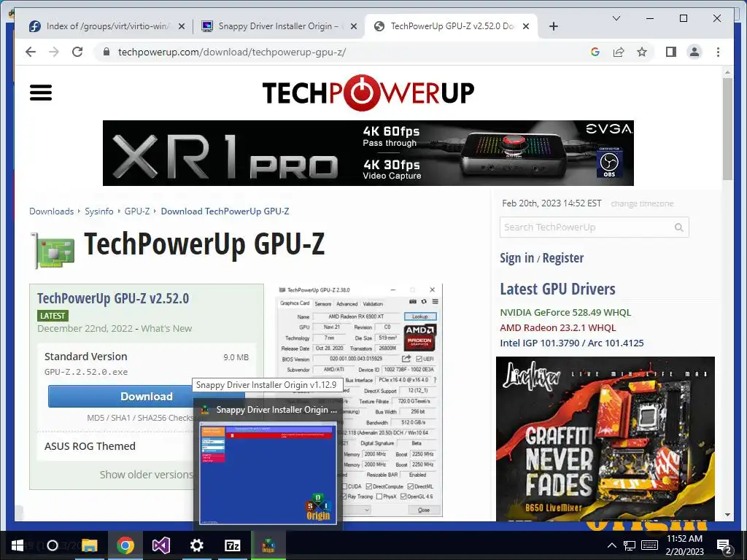
Task: Open Visual Studio from taskbar
Action: coord(161,545)
